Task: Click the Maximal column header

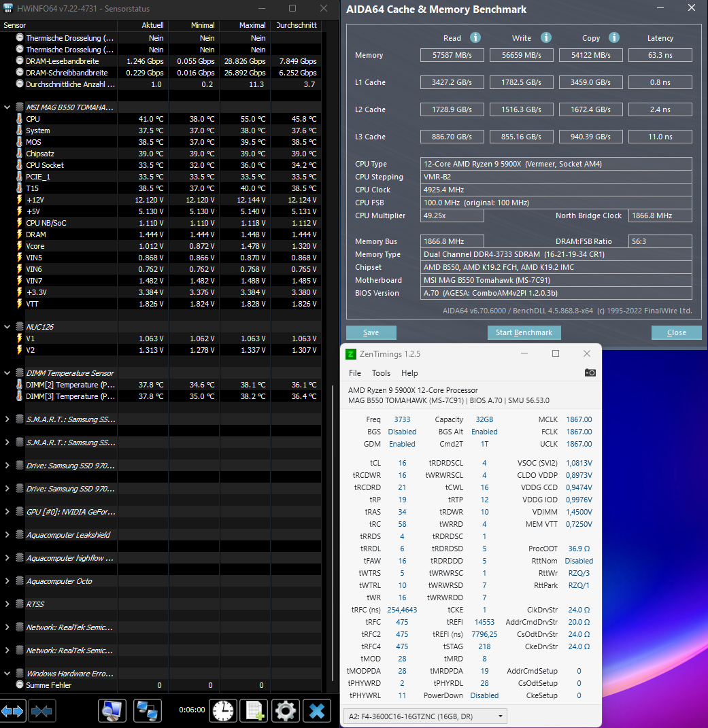Action: 245,25
